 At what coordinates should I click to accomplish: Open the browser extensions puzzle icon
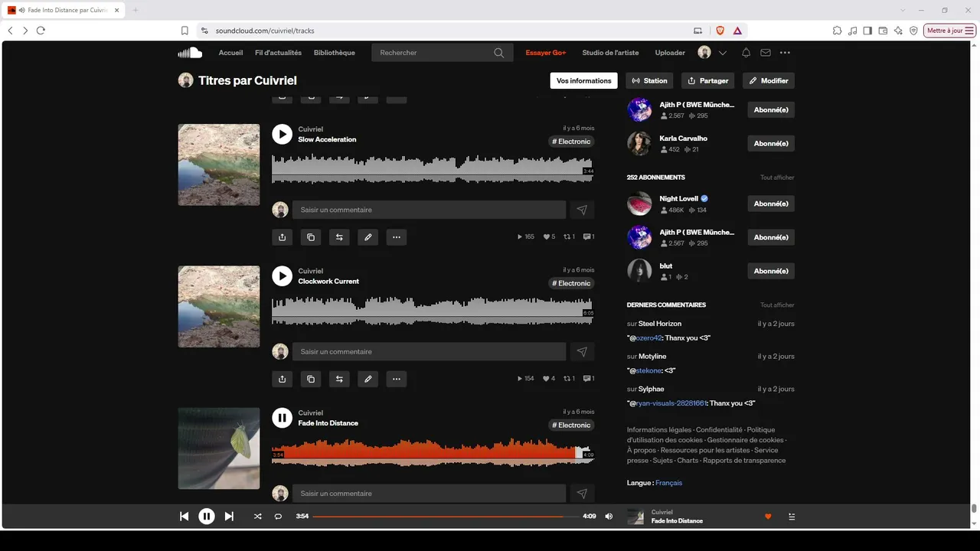[x=838, y=31]
